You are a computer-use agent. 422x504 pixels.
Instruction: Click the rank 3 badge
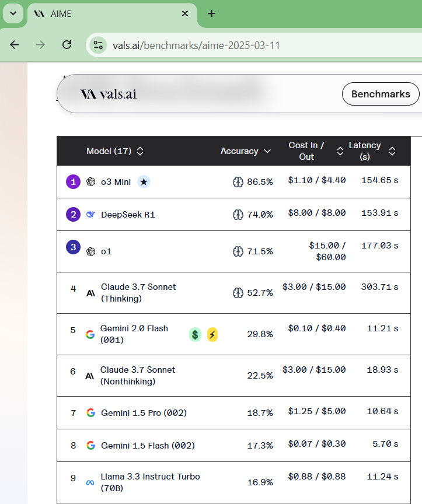click(x=74, y=247)
